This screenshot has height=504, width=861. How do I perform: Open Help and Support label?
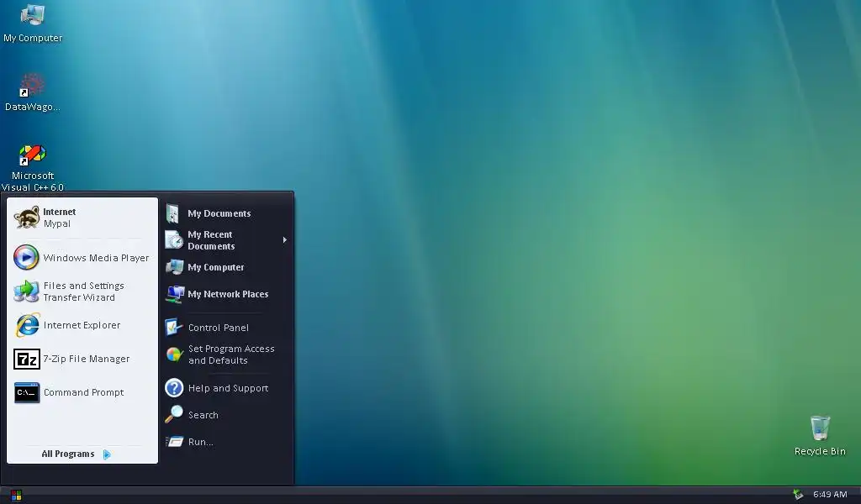(229, 388)
